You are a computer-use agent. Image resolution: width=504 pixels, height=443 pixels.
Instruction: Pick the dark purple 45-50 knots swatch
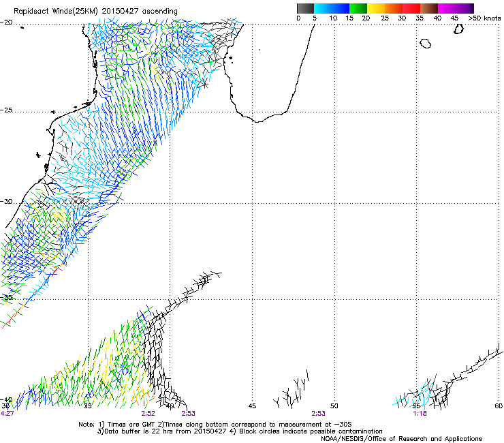tap(465, 8)
